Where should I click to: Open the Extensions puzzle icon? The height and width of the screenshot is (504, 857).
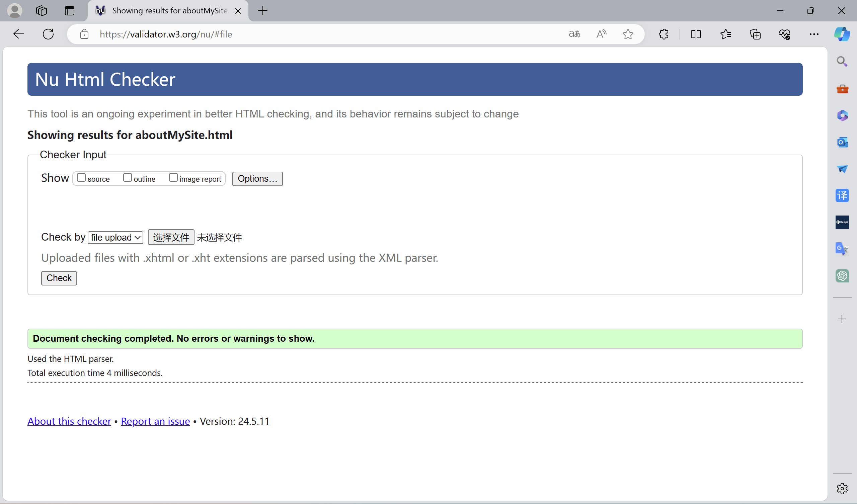pos(664,34)
